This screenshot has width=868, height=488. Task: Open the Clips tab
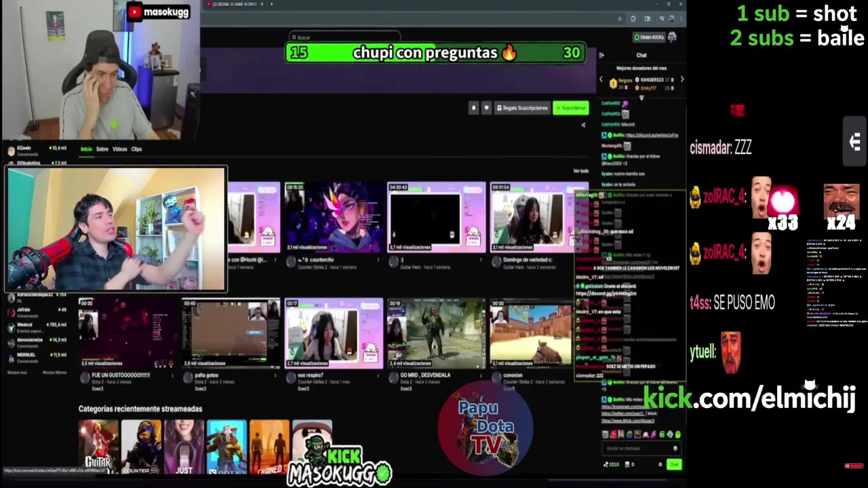pyautogui.click(x=136, y=149)
